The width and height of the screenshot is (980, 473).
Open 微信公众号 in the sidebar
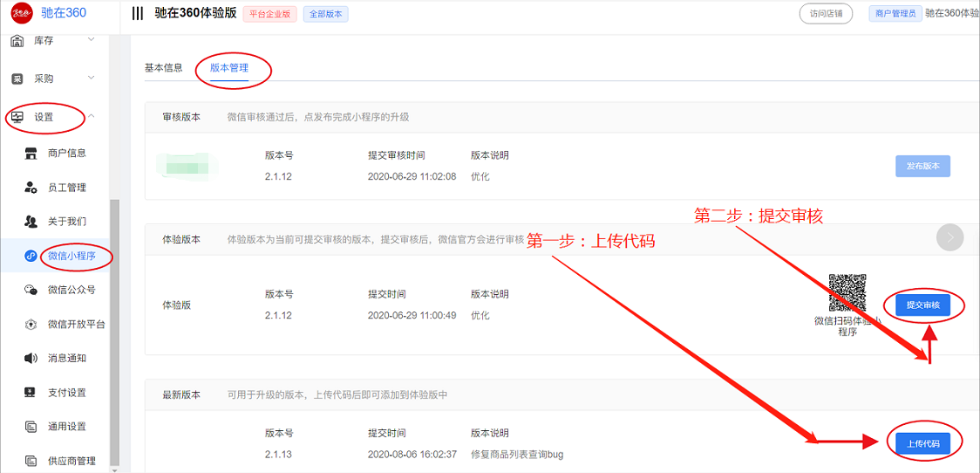point(71,290)
